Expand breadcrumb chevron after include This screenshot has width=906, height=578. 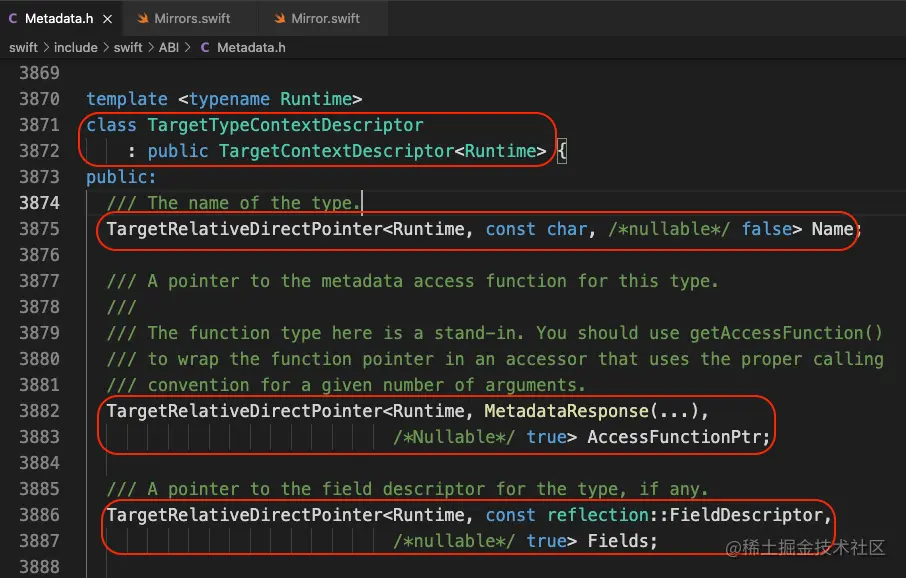click(x=106, y=47)
